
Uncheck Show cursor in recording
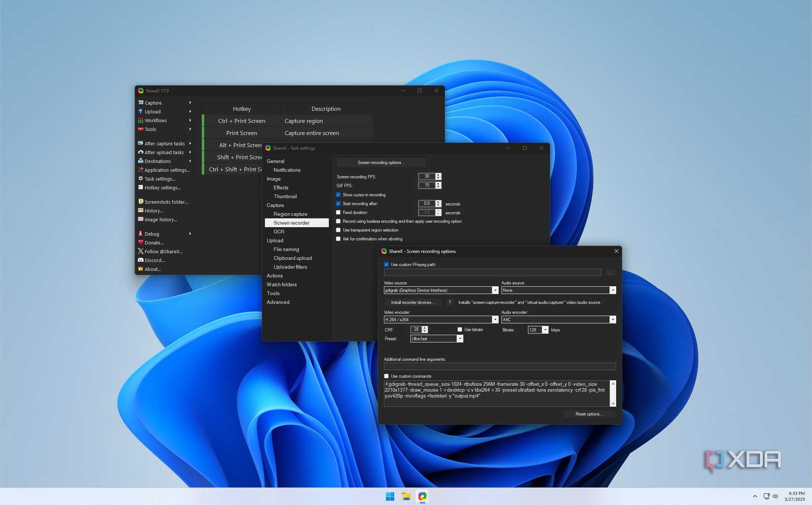[338, 195]
